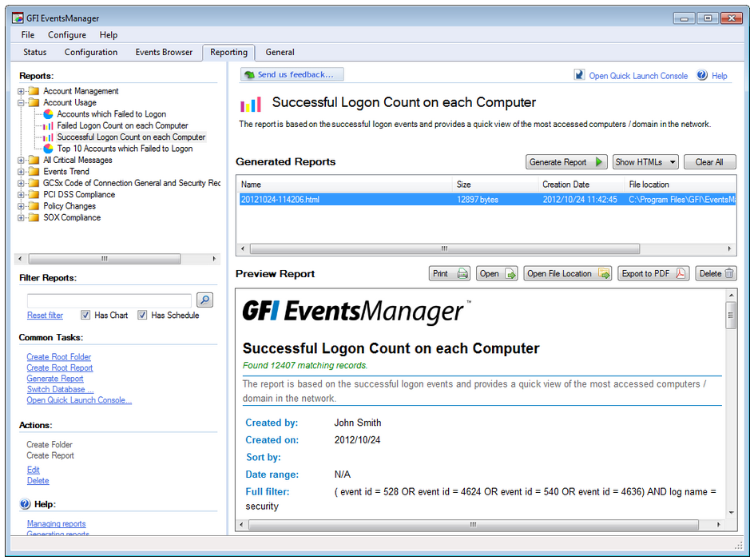The height and width of the screenshot is (560, 754).
Task: Click the Filter Reports text input field
Action: click(x=109, y=300)
